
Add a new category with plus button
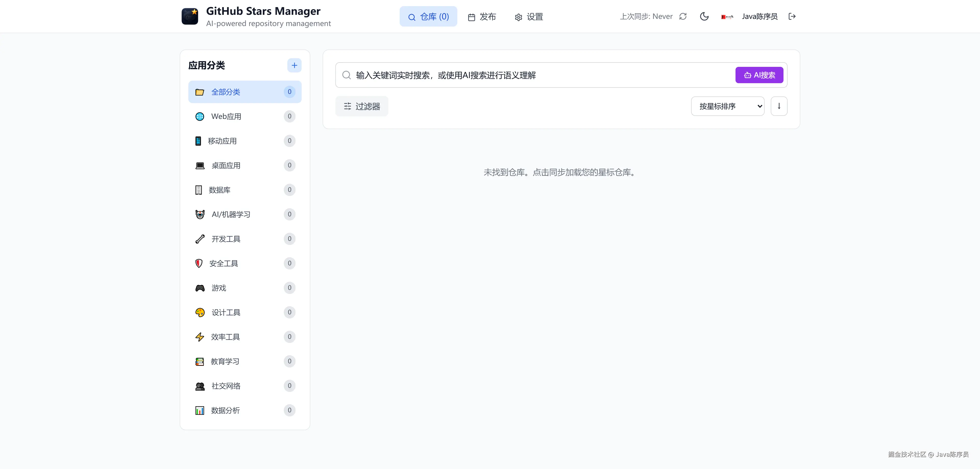click(x=294, y=65)
